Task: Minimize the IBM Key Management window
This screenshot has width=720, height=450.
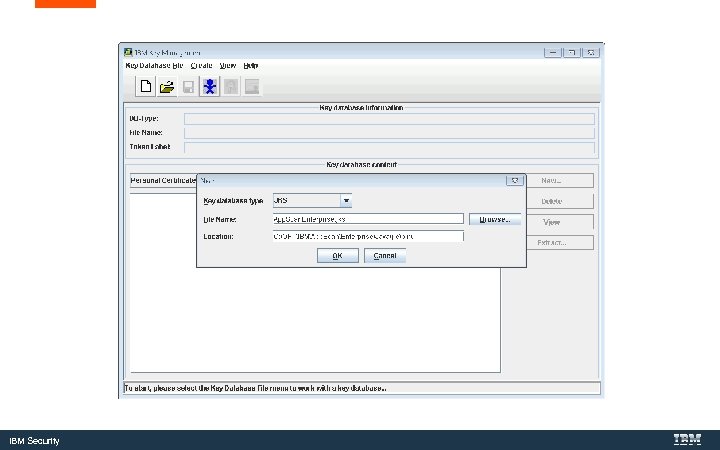Action: coord(553,52)
